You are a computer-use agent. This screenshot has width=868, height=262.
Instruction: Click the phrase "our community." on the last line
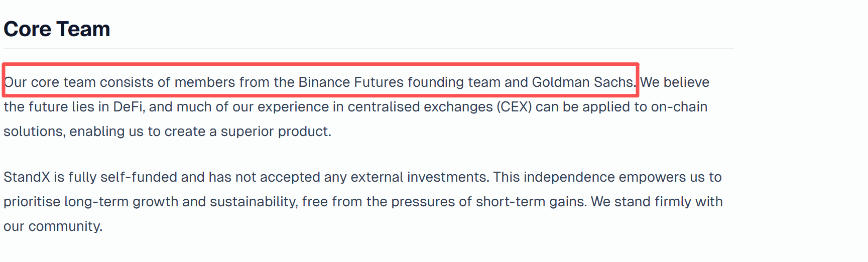tap(53, 226)
